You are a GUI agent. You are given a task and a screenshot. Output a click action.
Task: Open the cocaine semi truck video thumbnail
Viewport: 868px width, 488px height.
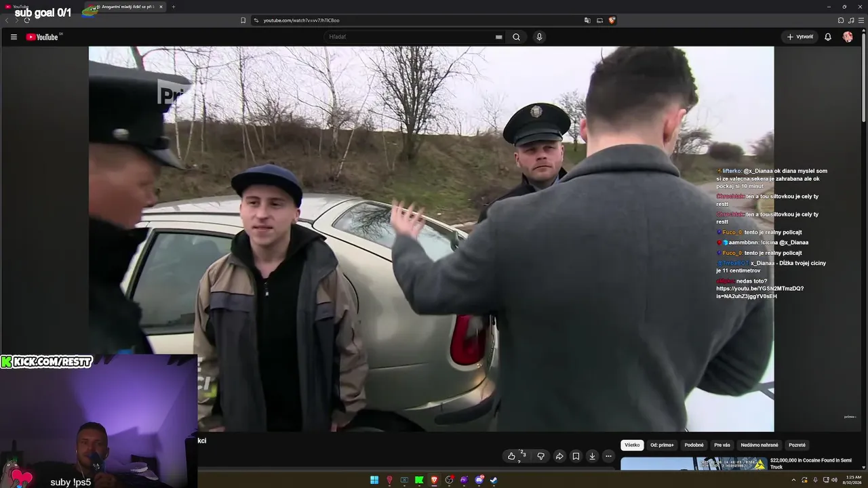[x=694, y=464]
